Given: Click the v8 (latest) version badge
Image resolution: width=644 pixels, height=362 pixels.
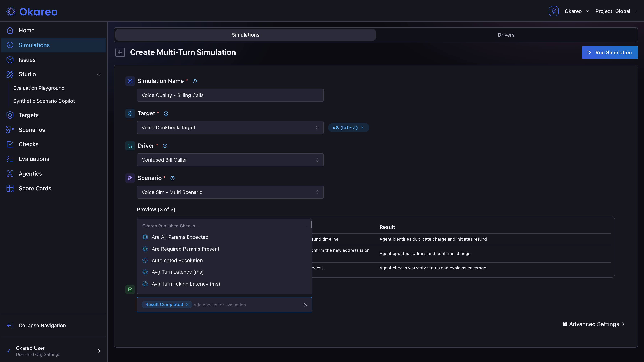Looking at the screenshot, I should click(348, 127).
